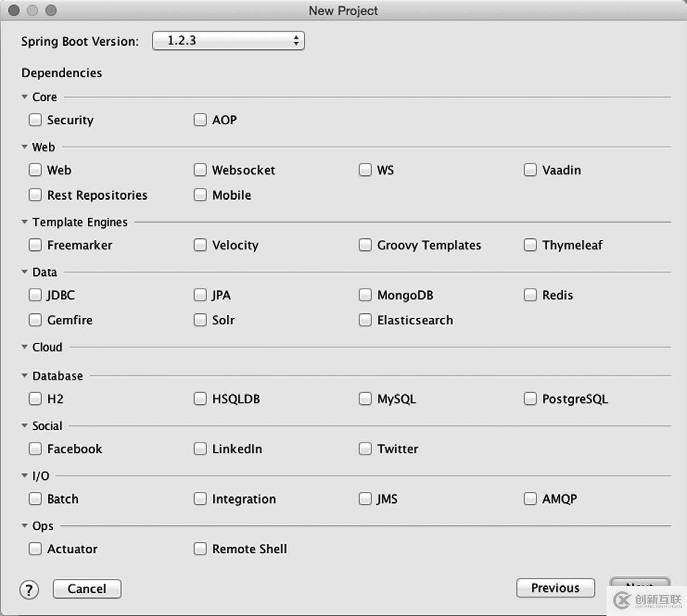
Task: Tick the Groovy Templates checkbox
Action: 365,245
